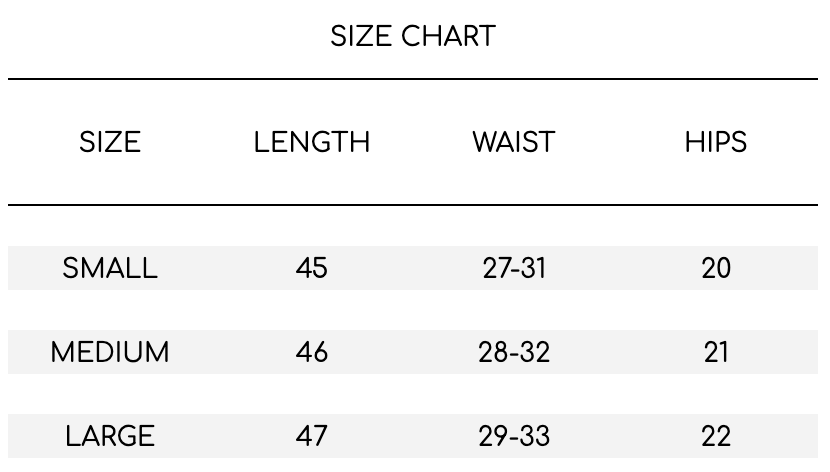Select the WAIST column header
This screenshot has height=472, width=830.
(x=514, y=142)
